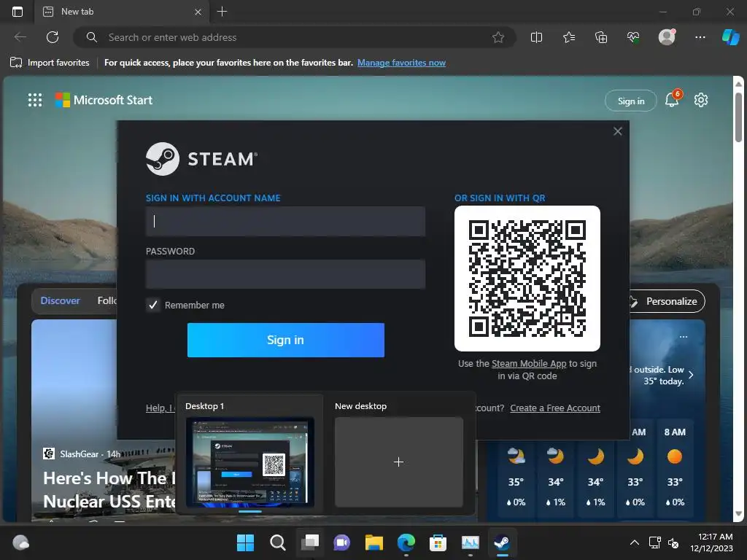This screenshot has height=560, width=747.
Task: Open Edge Settings and more ellipsis
Action: 700,37
